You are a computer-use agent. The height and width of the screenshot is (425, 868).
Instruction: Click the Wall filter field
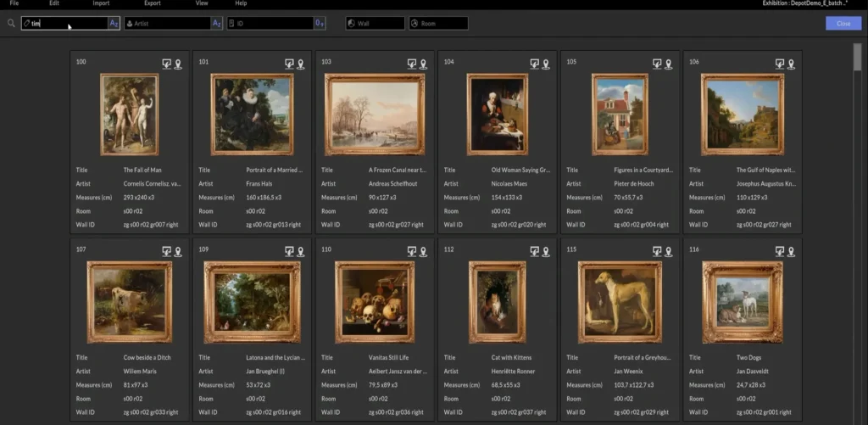pyautogui.click(x=376, y=23)
